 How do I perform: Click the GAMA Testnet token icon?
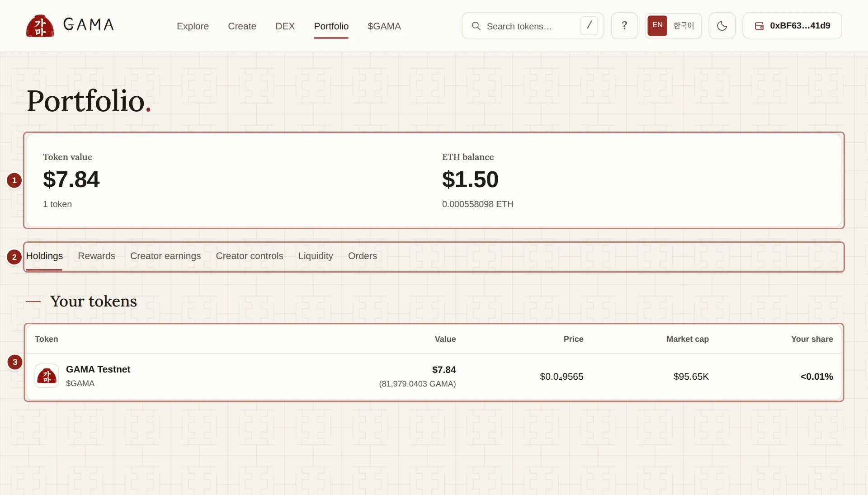pyautogui.click(x=47, y=376)
